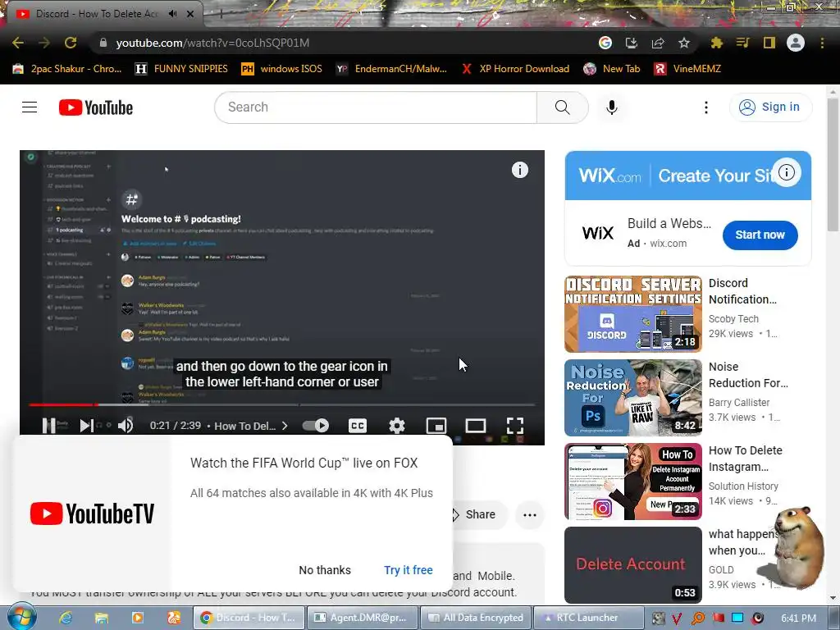Enter full screen mode

[x=515, y=426]
